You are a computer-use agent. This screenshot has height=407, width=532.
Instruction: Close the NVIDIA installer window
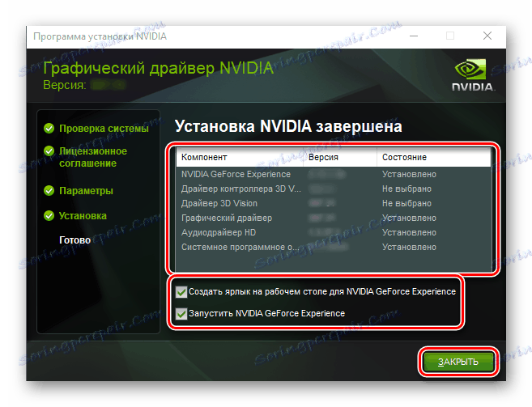[x=487, y=36]
